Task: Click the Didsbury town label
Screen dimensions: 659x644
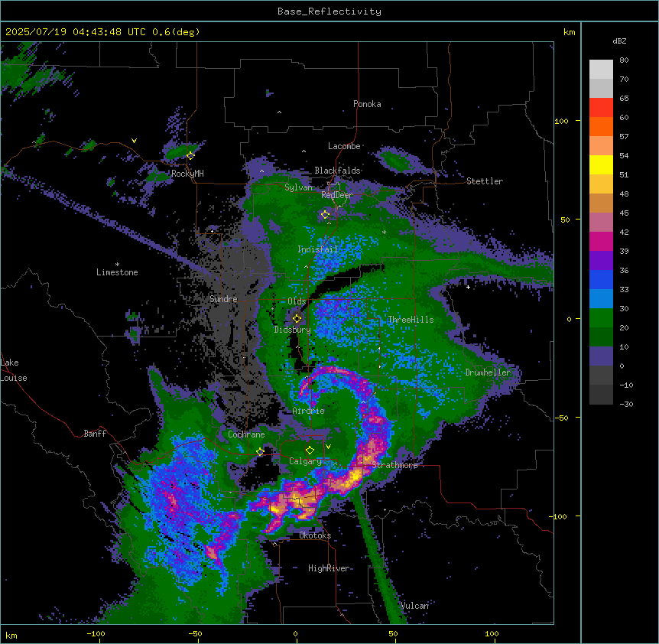Action: tap(293, 330)
